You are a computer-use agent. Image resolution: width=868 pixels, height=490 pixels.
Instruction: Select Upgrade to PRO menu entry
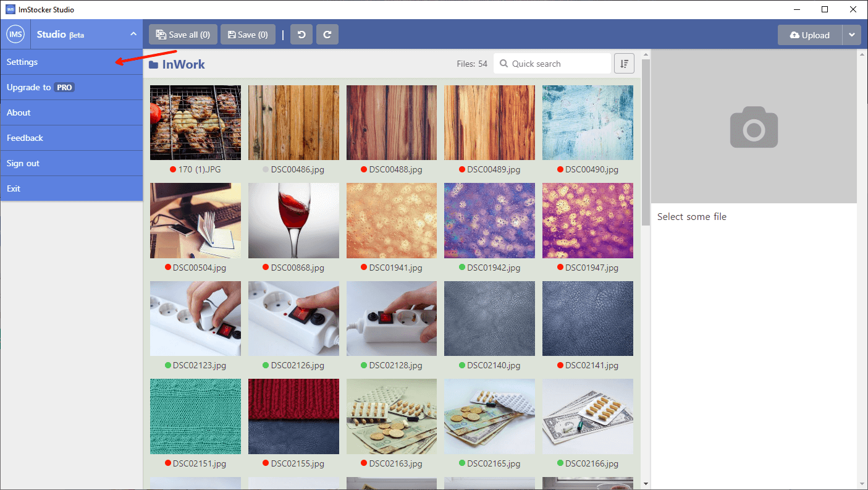(x=72, y=87)
